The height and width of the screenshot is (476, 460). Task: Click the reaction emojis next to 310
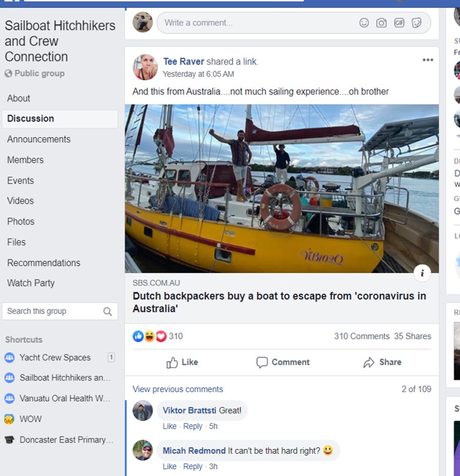[x=149, y=337]
